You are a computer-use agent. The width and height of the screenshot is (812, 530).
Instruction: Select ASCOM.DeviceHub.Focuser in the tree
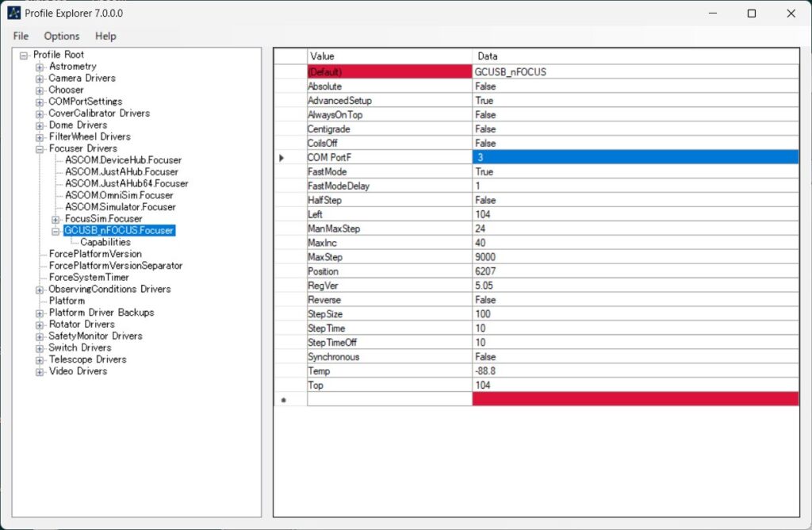click(123, 160)
